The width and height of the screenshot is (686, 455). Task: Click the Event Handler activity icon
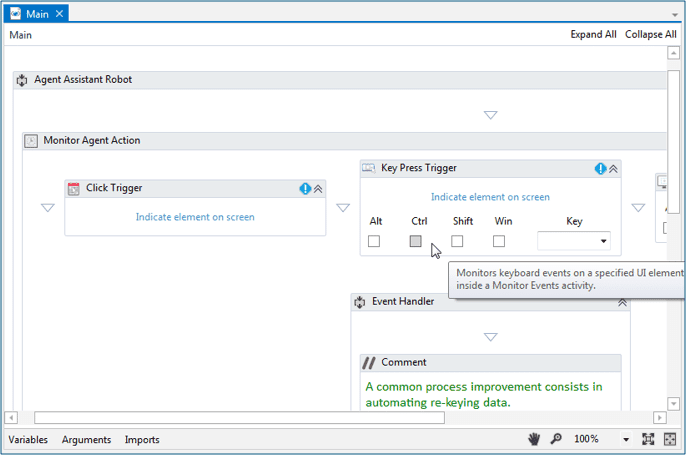[x=360, y=302]
